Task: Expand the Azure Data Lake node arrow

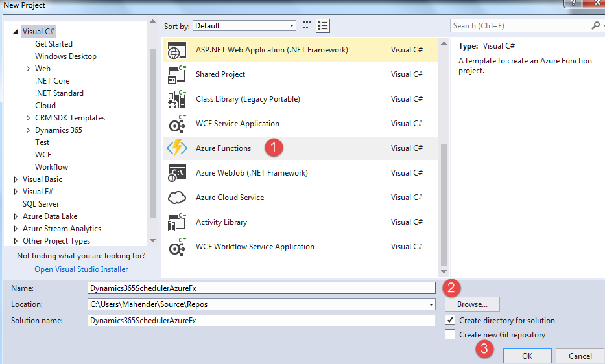Action: pyautogui.click(x=16, y=216)
